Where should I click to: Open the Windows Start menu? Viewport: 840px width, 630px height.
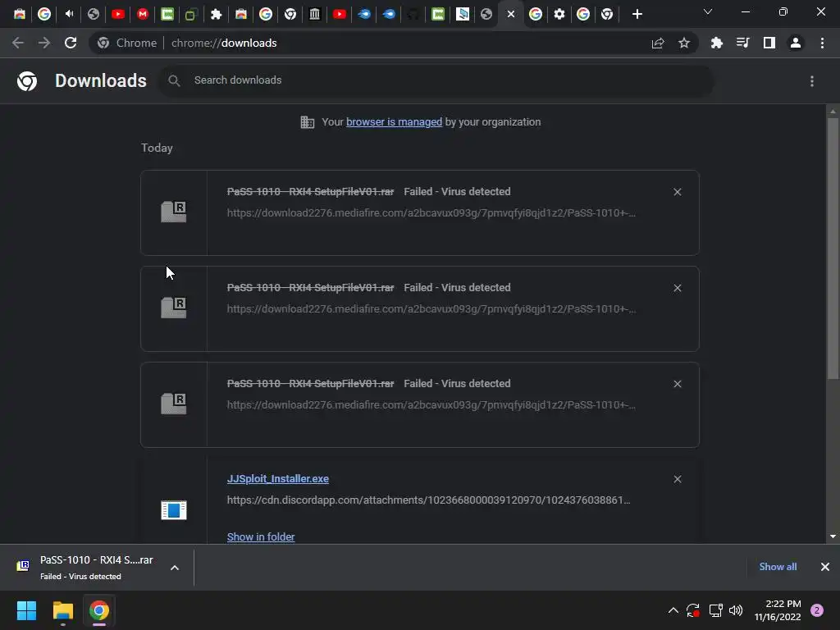26,610
